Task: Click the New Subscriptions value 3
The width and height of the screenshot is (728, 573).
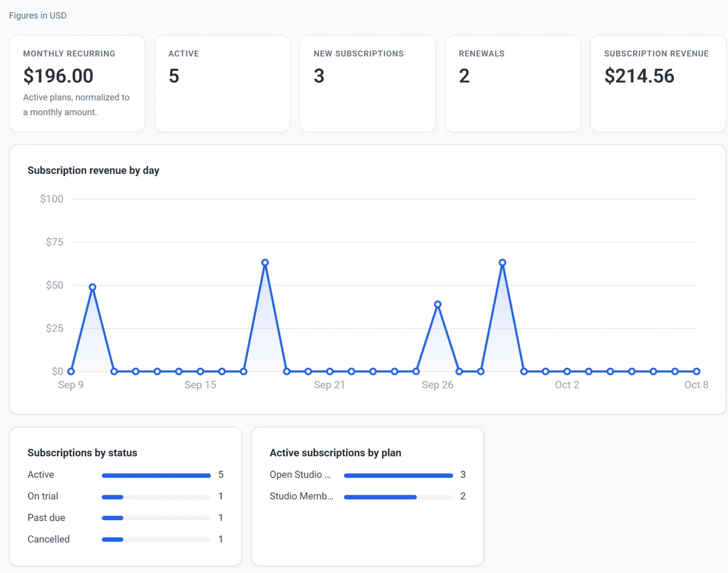Action: (x=319, y=76)
